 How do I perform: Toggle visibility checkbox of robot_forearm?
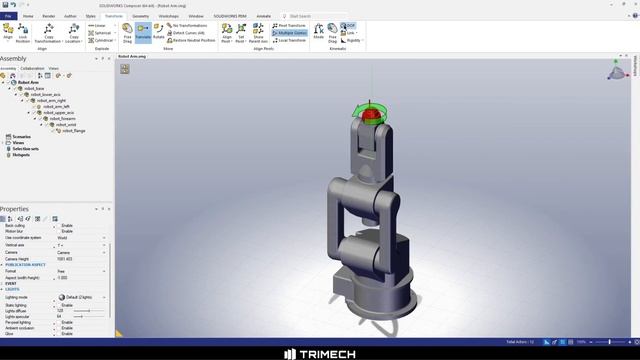coord(41,119)
